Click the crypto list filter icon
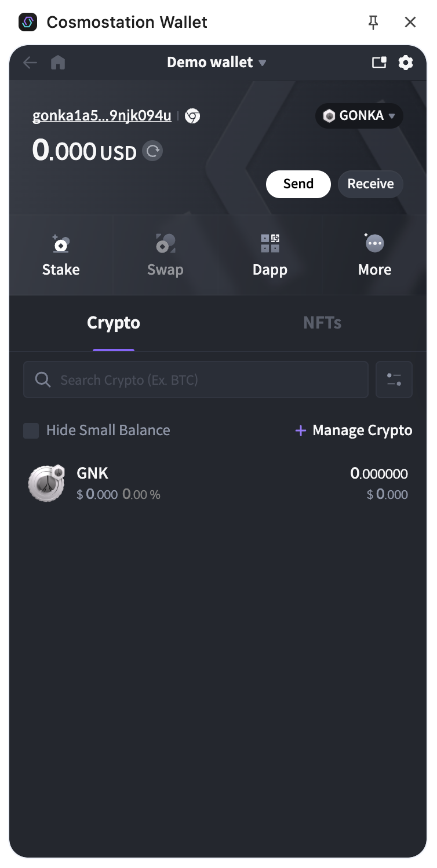The width and height of the screenshot is (437, 868). [x=394, y=380]
